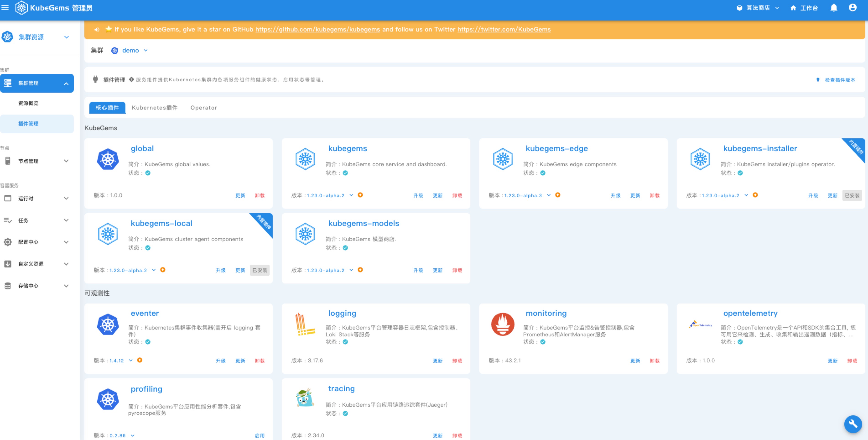Click the 已安装 badge on kubegems-local card
The image size is (868, 440).
coord(260,270)
